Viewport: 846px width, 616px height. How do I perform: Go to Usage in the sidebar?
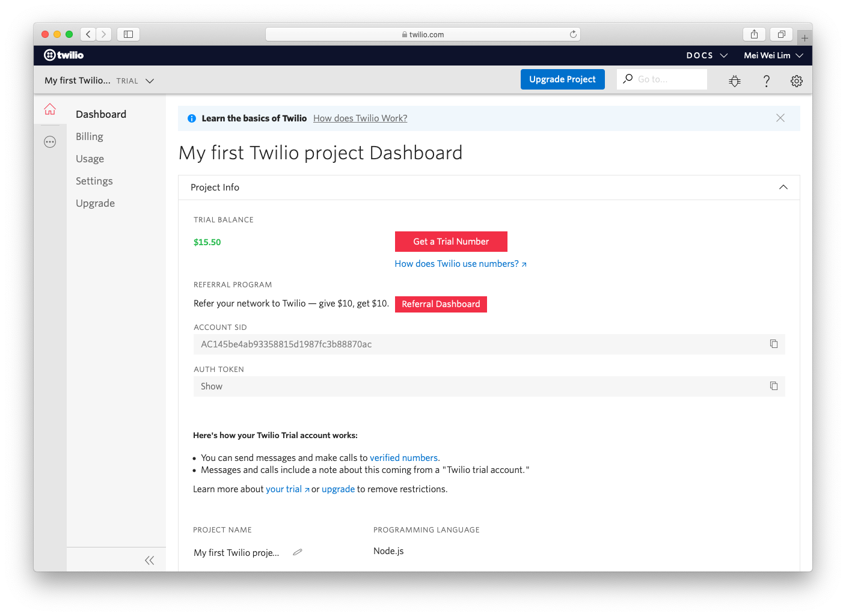click(x=90, y=159)
